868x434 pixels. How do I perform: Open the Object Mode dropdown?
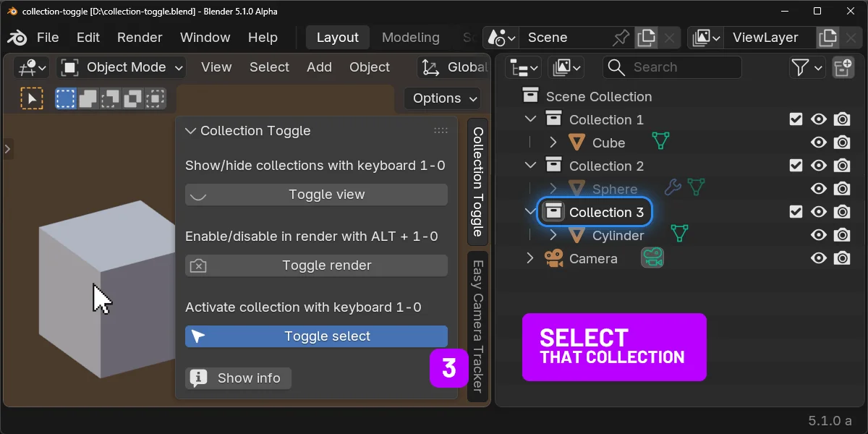coord(120,67)
